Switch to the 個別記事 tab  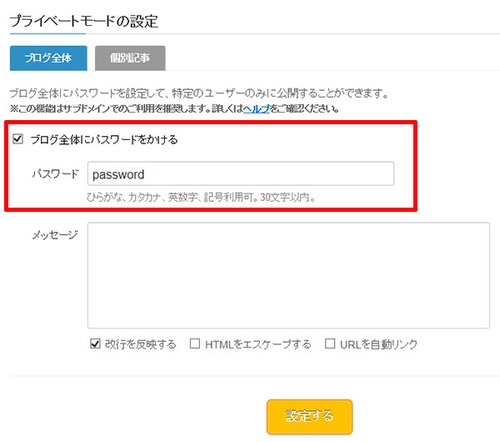[x=130, y=58]
